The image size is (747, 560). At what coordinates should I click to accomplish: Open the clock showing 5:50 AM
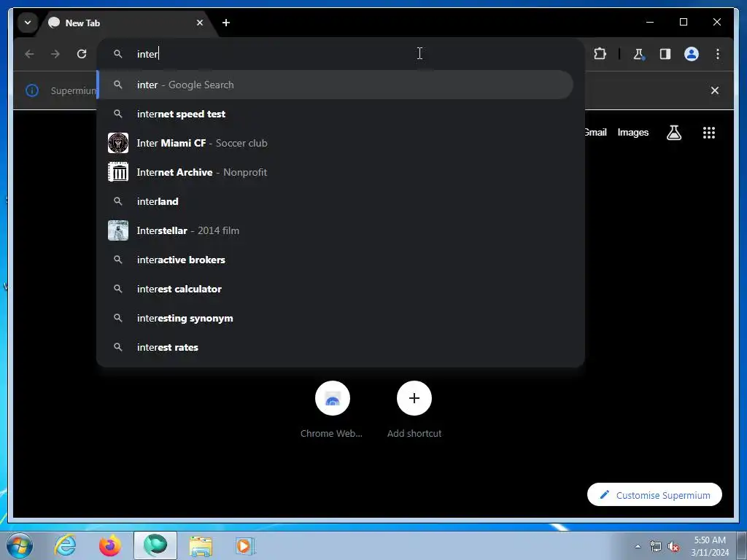coord(710,546)
